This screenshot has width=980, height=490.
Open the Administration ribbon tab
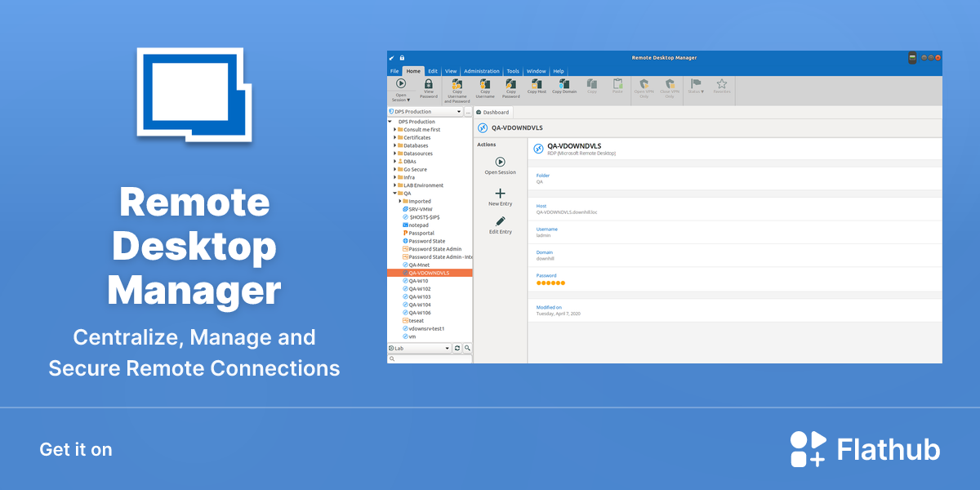click(482, 71)
